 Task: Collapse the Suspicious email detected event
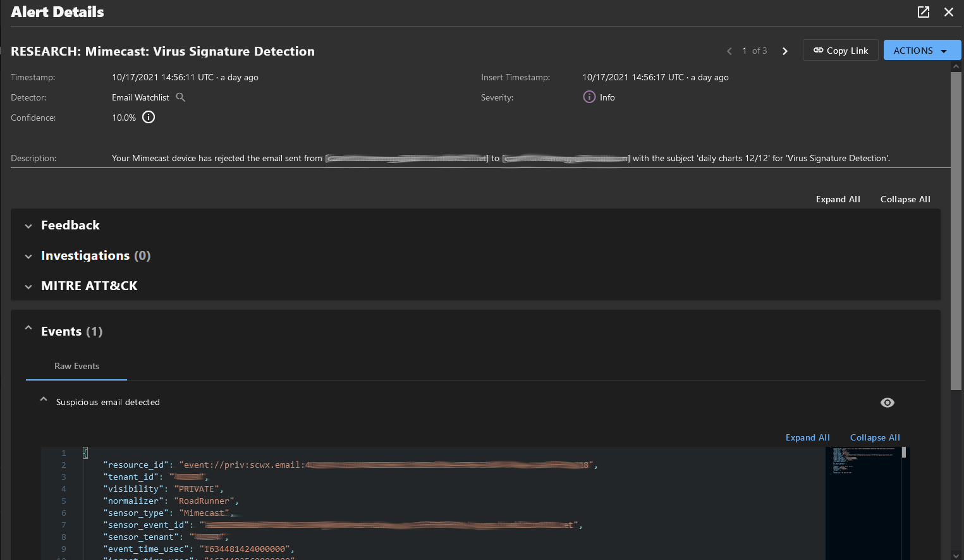44,399
